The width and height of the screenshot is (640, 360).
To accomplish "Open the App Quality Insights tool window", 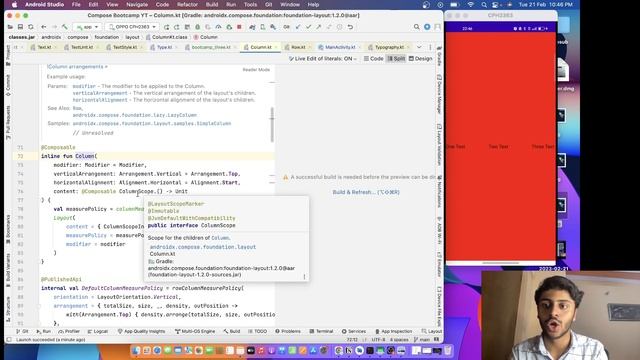I will (141, 331).
